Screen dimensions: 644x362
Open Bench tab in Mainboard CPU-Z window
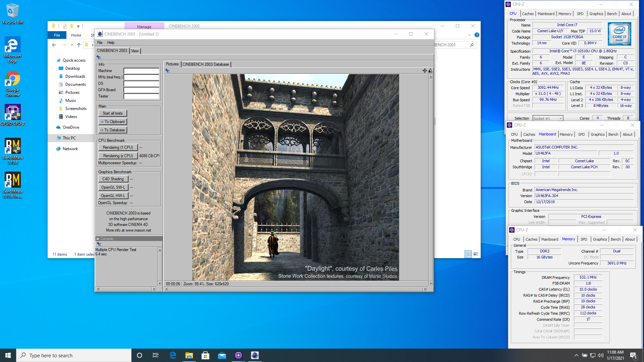click(x=613, y=134)
